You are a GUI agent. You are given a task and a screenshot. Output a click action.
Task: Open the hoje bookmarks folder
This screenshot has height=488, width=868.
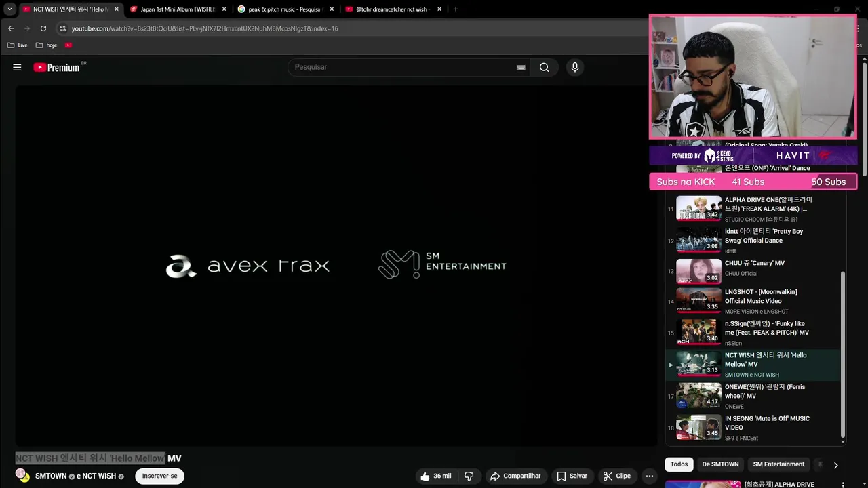click(47, 45)
